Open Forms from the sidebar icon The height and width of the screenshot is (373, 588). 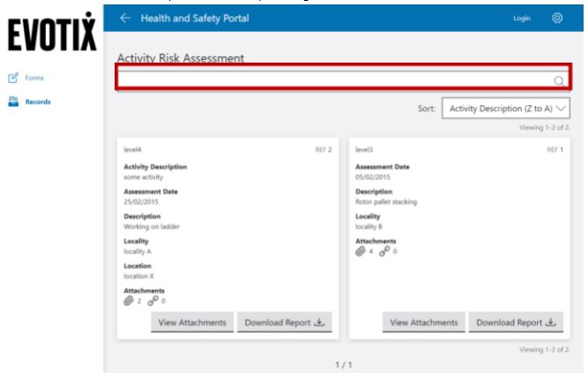[x=12, y=78]
